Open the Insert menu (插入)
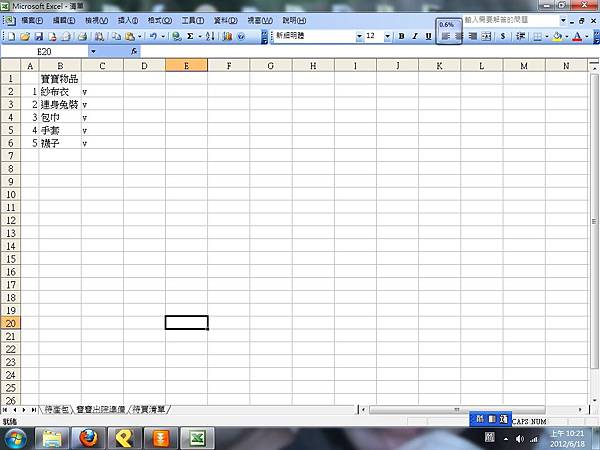Viewport: 600px width, 450px height. (x=128, y=20)
